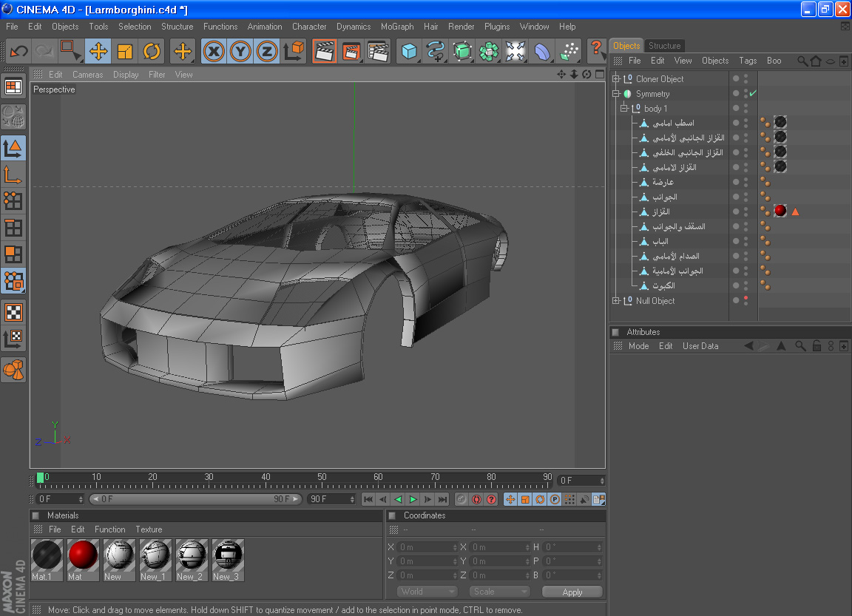
Task: Open the World coordinate system dropdown
Action: point(427,592)
